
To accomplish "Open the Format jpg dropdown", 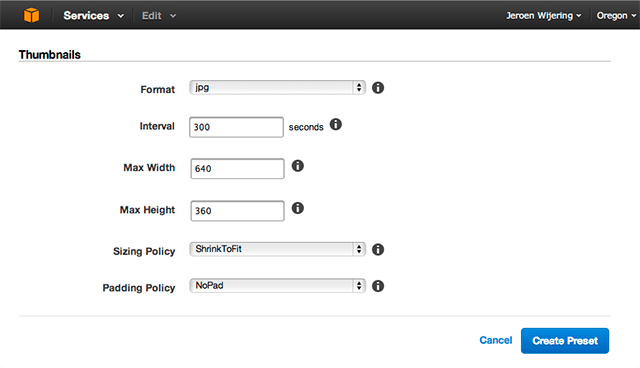I will coord(277,87).
